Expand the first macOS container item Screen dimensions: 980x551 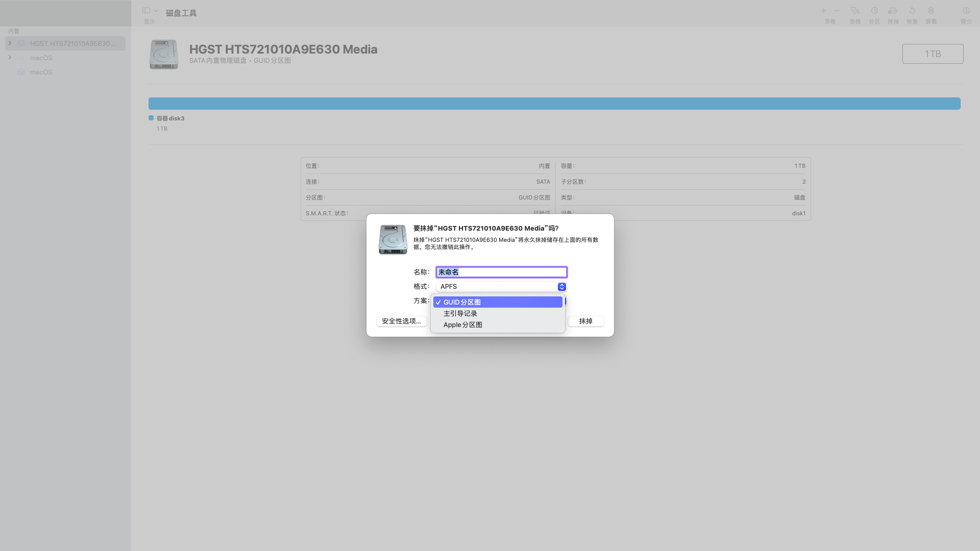coord(10,58)
